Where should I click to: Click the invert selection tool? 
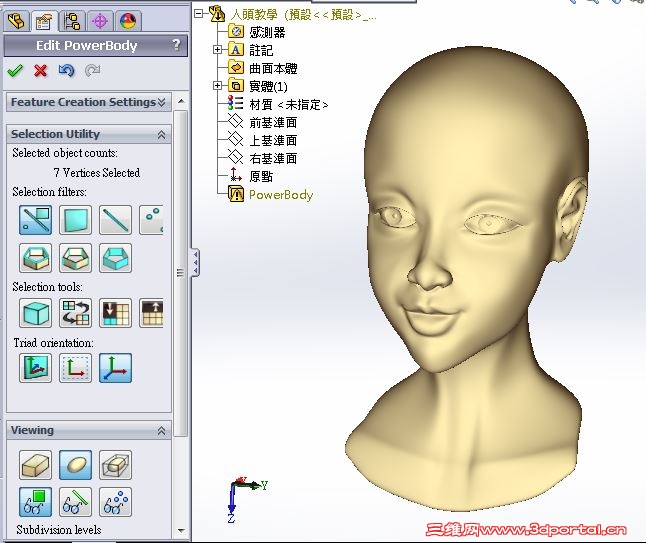point(75,313)
